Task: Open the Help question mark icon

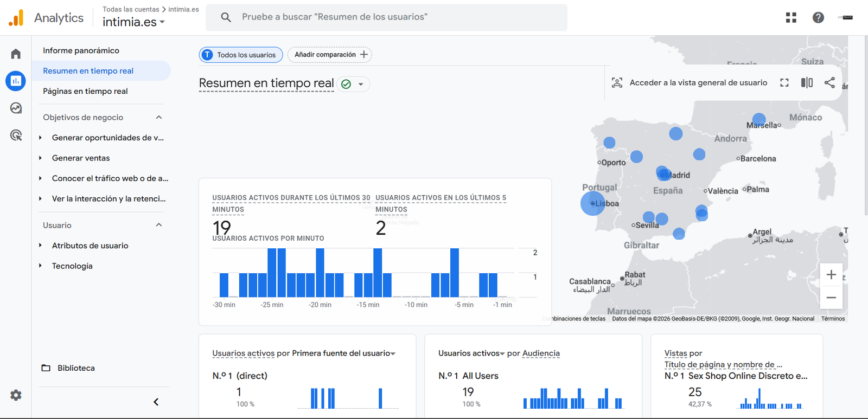Action: point(818,17)
